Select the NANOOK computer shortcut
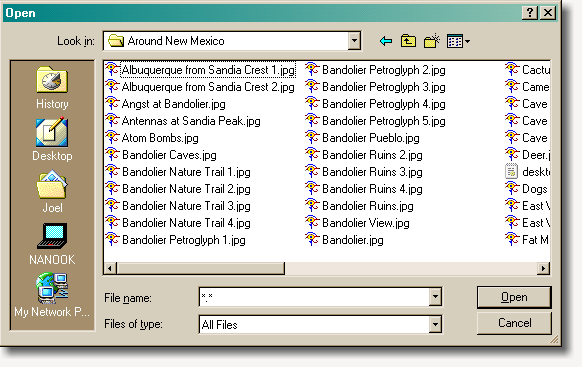The image size is (582, 367). click(52, 244)
